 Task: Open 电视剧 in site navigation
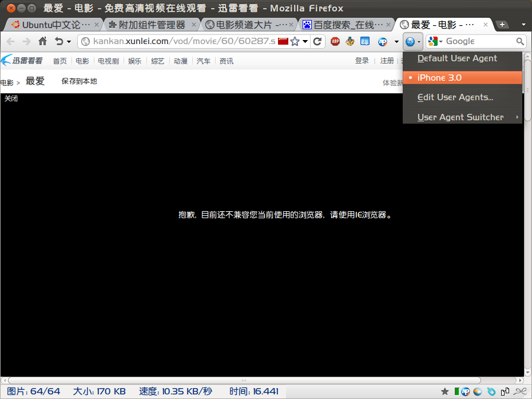(108, 61)
